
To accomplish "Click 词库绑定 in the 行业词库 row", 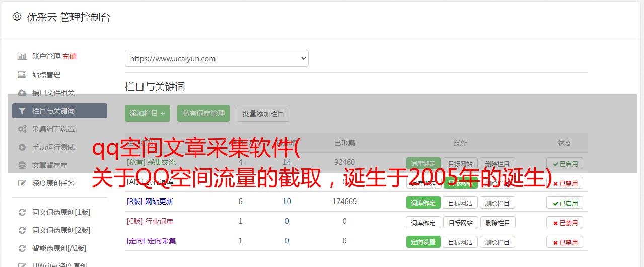I will point(423,222).
